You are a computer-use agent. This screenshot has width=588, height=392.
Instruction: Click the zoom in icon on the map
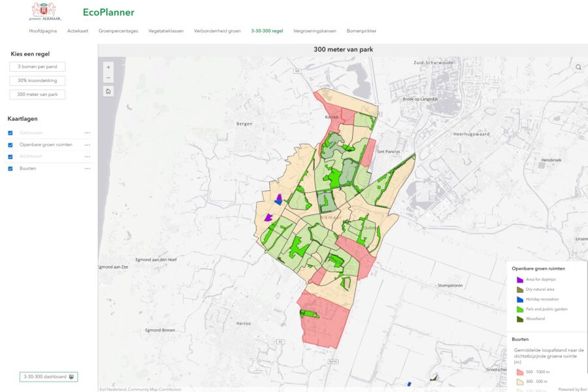point(108,67)
